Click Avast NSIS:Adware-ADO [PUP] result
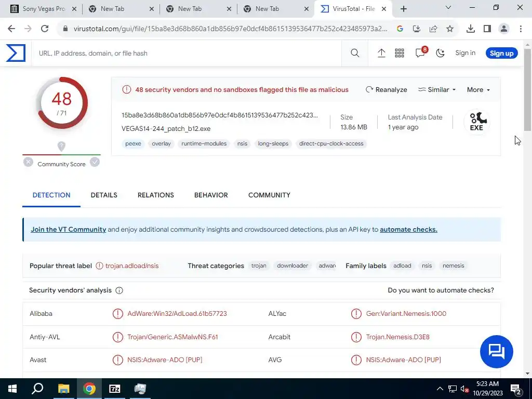Image resolution: width=532 pixels, height=399 pixels. click(165, 360)
